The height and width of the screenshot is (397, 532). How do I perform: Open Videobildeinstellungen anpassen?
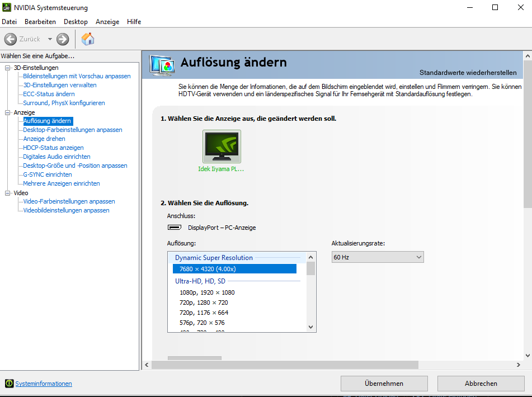click(66, 210)
